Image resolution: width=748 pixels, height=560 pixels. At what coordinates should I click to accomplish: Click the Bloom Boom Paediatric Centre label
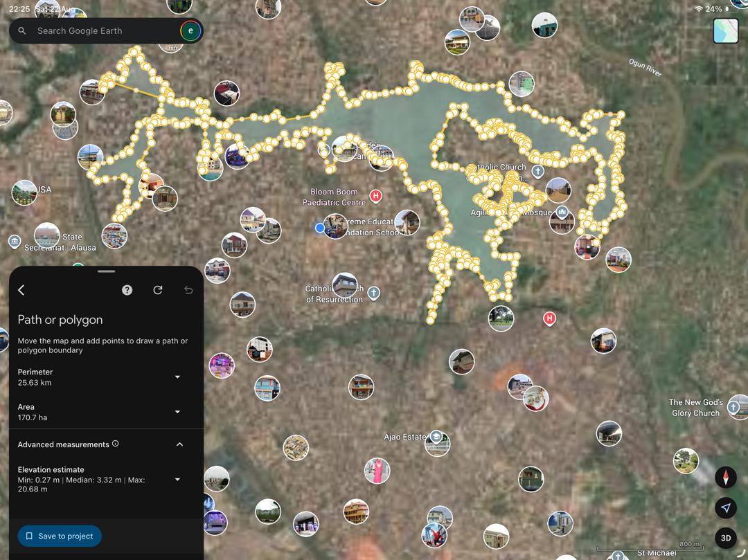[334, 197]
